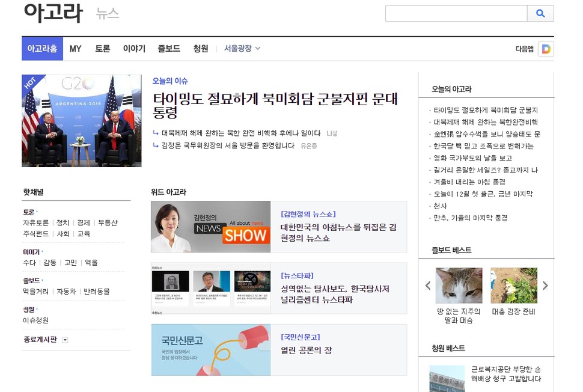Screen dimensions: 583x392
Task: Open [국민신문고] title link
Action: click(301, 337)
